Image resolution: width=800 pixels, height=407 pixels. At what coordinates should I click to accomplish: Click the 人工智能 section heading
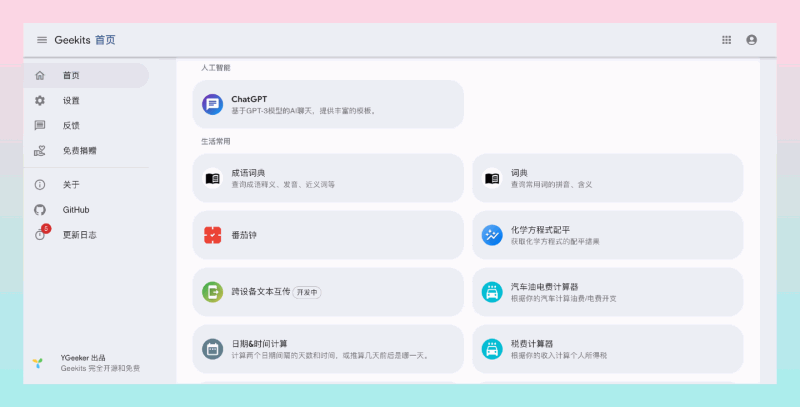(215, 67)
